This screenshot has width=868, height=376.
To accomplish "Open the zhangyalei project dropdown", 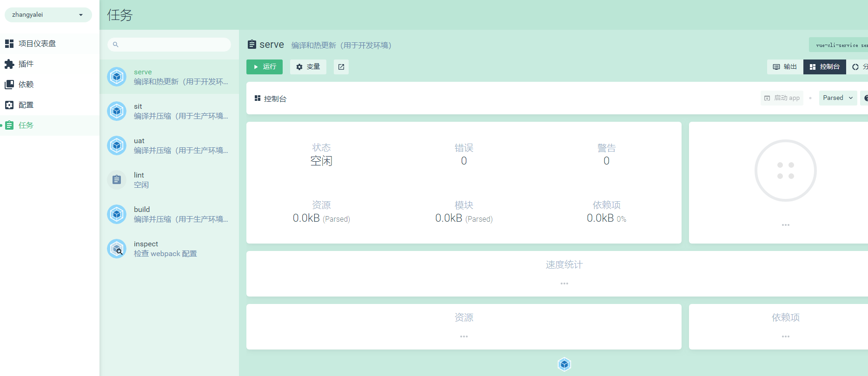I will (x=48, y=15).
